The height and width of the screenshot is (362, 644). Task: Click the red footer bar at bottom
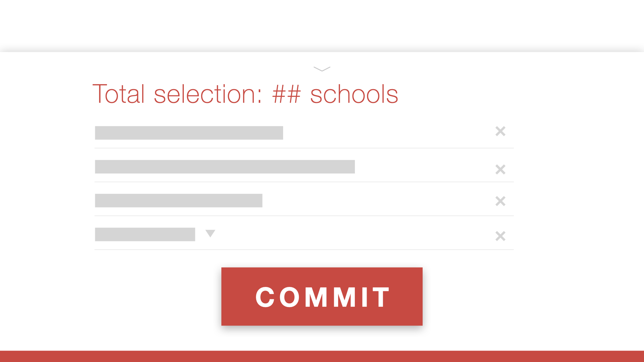322,356
